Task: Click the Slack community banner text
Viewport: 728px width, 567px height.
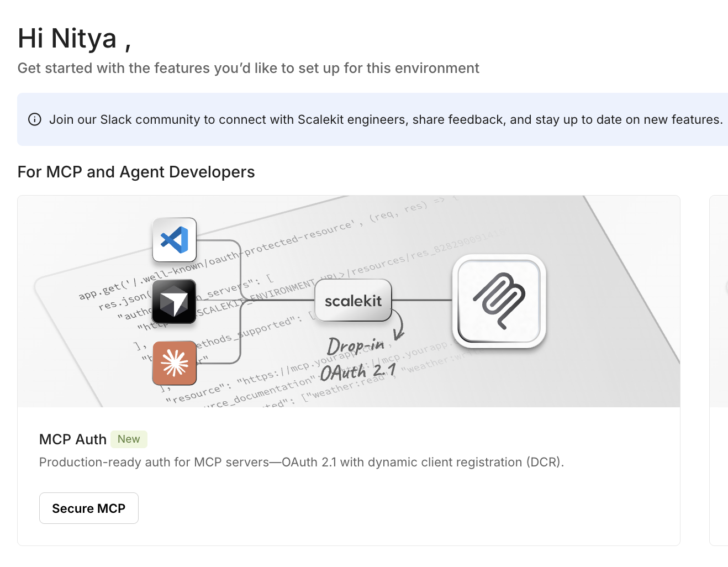Action: (x=386, y=119)
